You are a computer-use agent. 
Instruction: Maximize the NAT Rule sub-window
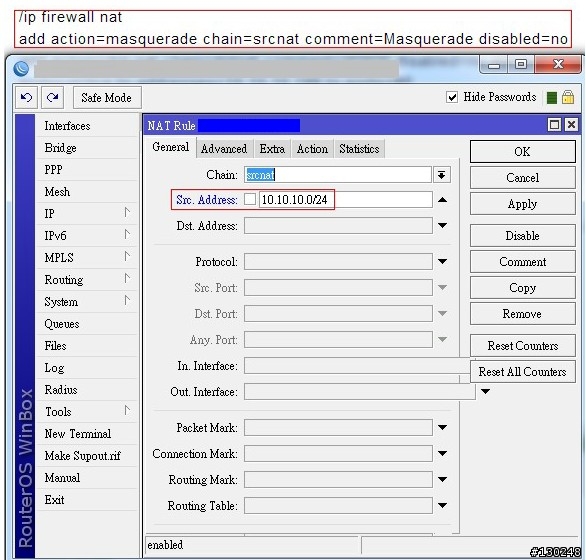554,124
